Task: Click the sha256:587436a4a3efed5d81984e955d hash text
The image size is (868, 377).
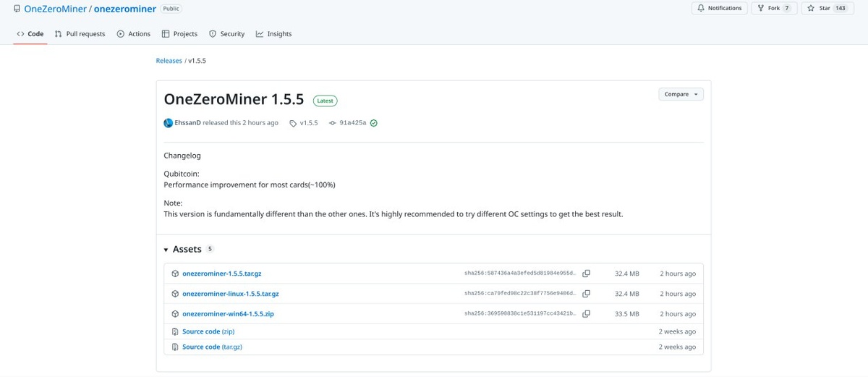Action: [521, 274]
